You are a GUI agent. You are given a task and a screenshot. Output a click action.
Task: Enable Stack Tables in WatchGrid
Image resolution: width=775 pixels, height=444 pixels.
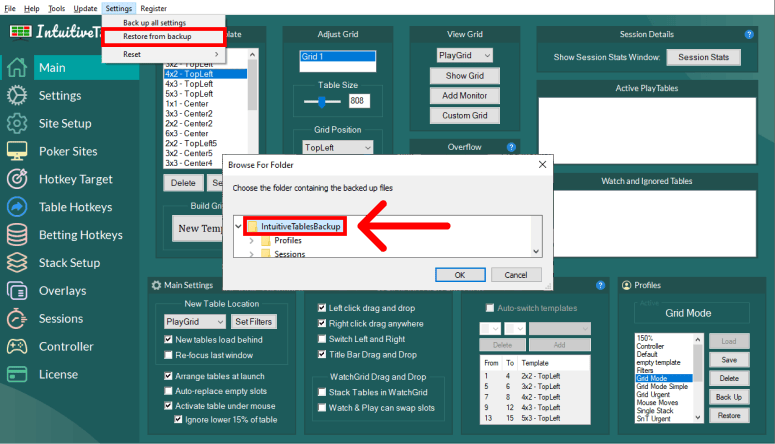(x=322, y=392)
